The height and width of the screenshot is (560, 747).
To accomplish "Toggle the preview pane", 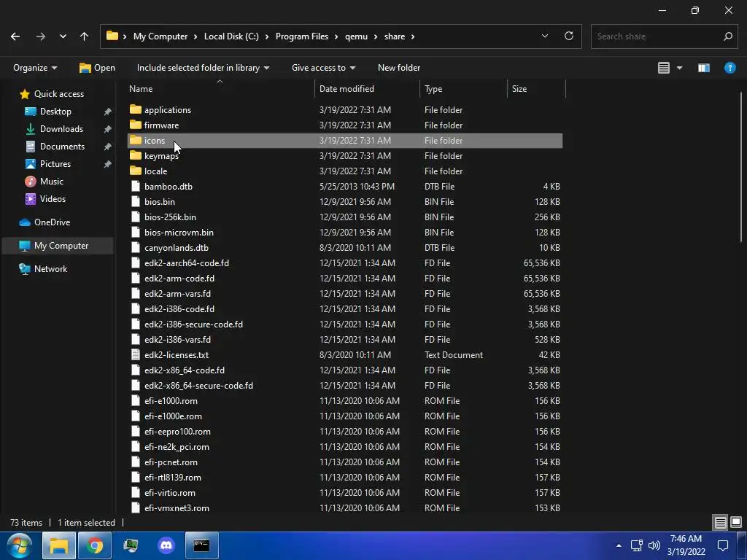I will click(x=704, y=68).
